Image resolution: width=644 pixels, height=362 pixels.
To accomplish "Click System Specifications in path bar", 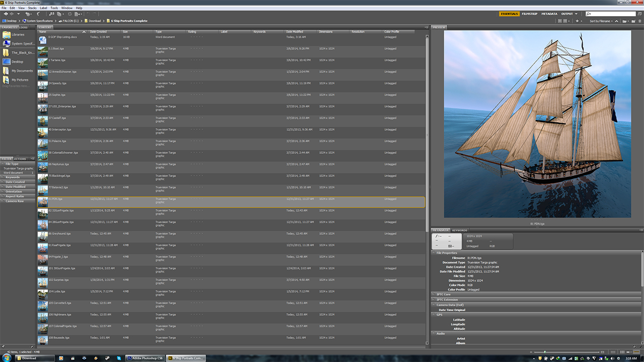I will click(x=38, y=21).
